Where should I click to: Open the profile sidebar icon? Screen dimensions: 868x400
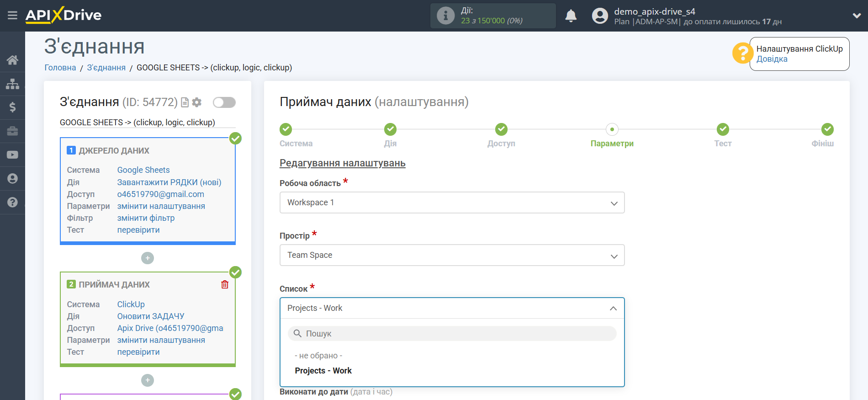[12, 179]
